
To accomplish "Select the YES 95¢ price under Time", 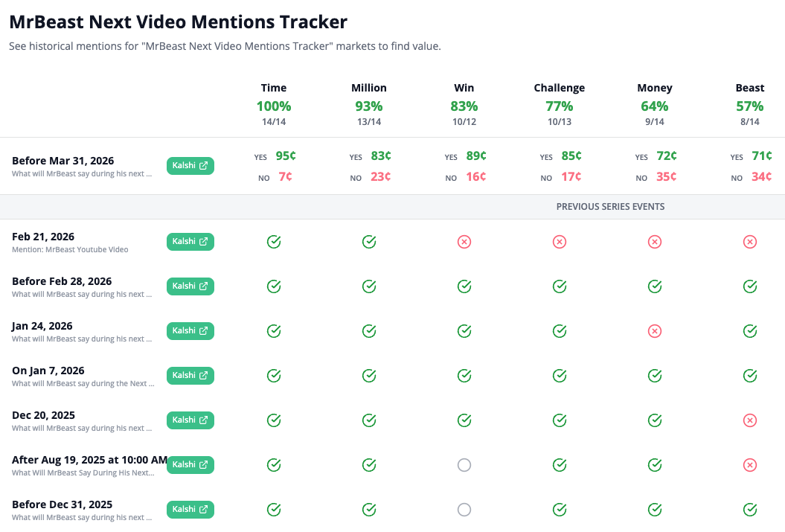I will pyautogui.click(x=276, y=156).
